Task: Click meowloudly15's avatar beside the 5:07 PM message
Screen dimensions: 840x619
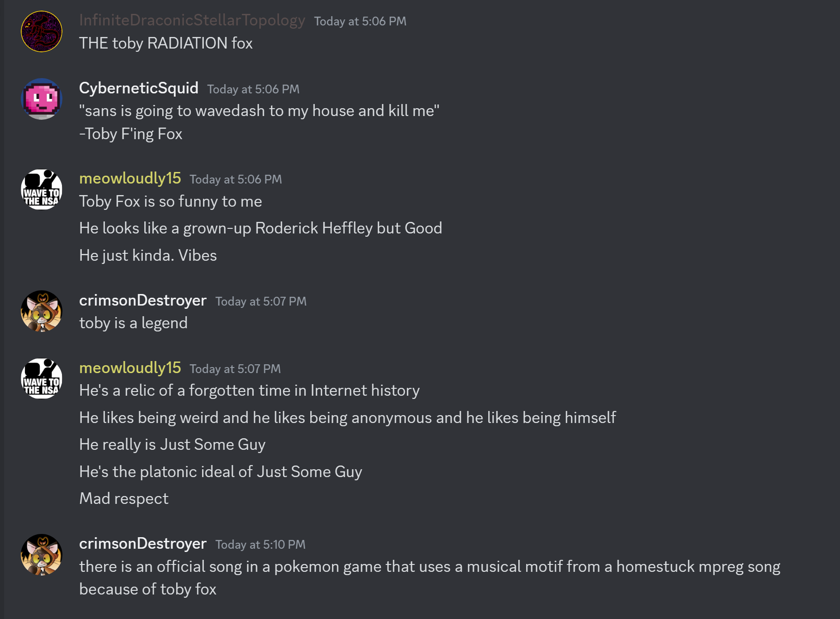Action: pyautogui.click(x=42, y=379)
